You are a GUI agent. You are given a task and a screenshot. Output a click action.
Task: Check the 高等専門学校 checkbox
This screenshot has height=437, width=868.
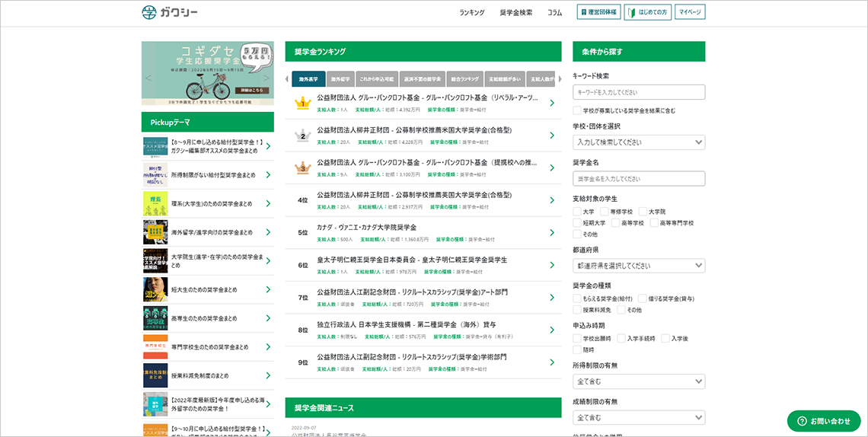654,223
